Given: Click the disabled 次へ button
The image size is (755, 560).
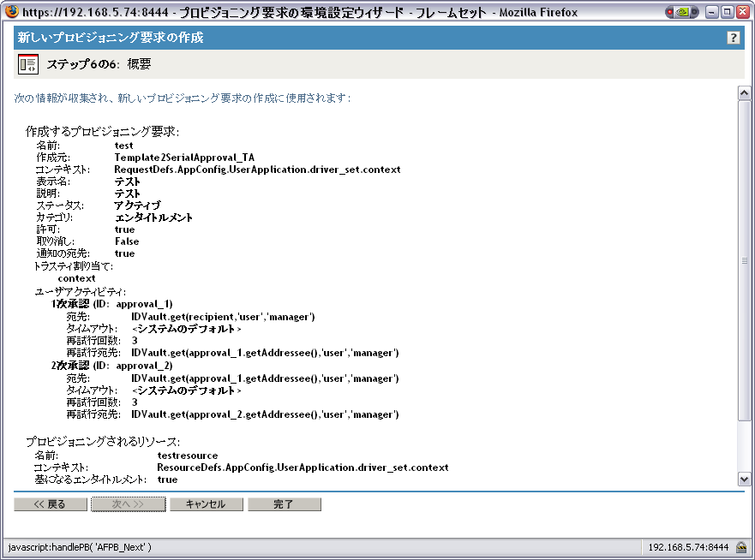Looking at the screenshot, I should (128, 504).
